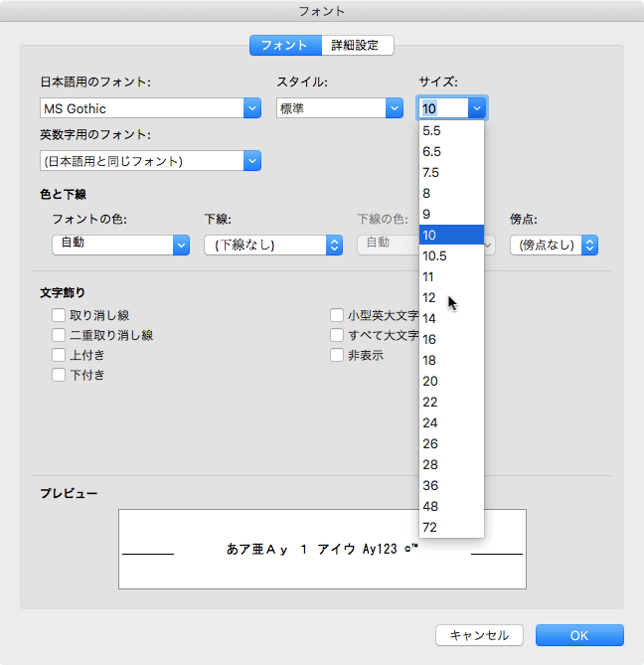Expand the 下線 style dropdown
This screenshot has height=665, width=644.
334,244
